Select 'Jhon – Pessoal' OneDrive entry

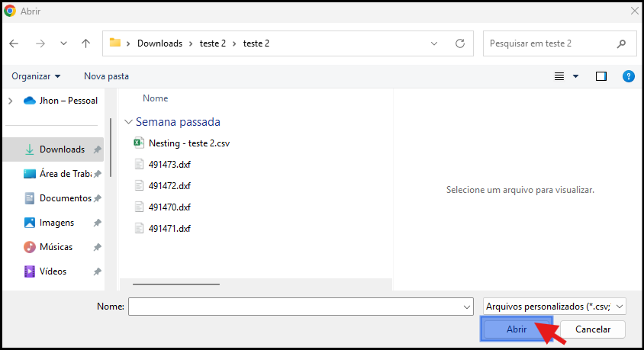[61, 101]
